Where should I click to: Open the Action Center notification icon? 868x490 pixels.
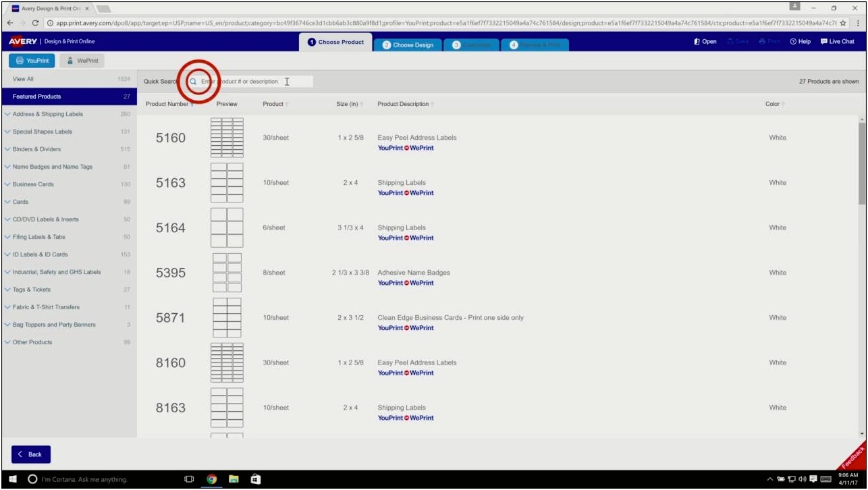click(x=812, y=479)
